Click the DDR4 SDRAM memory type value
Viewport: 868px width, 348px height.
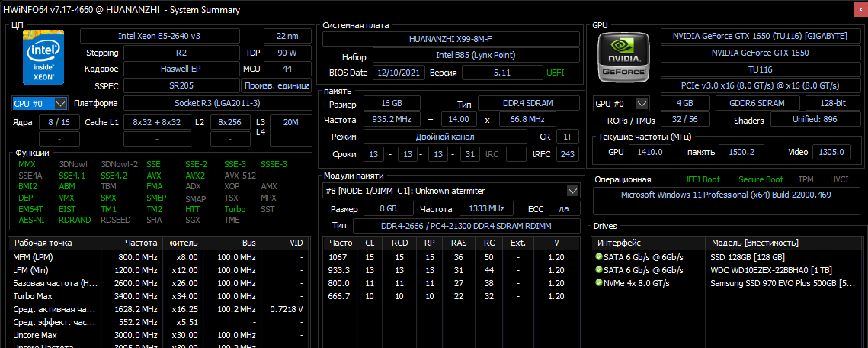(x=529, y=104)
